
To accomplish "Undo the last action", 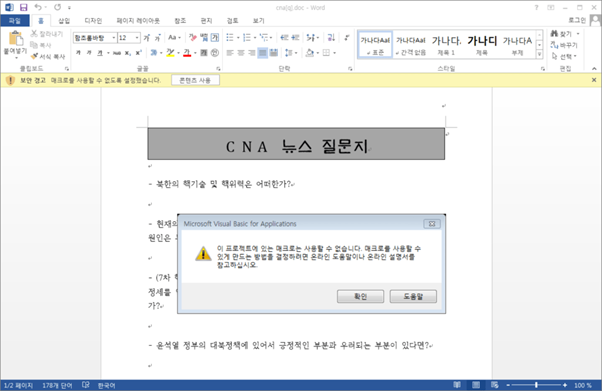I will click(x=38, y=7).
